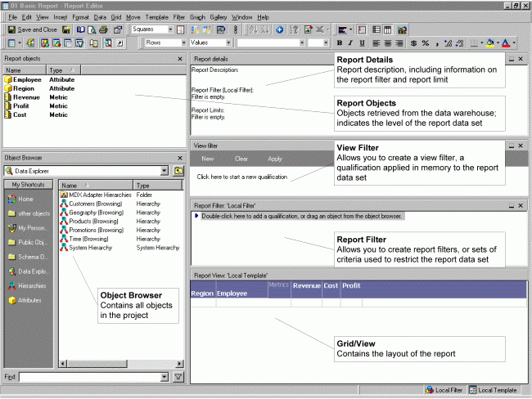Click the filter icon beside Find field
The image size is (532, 399).
coord(178,377)
